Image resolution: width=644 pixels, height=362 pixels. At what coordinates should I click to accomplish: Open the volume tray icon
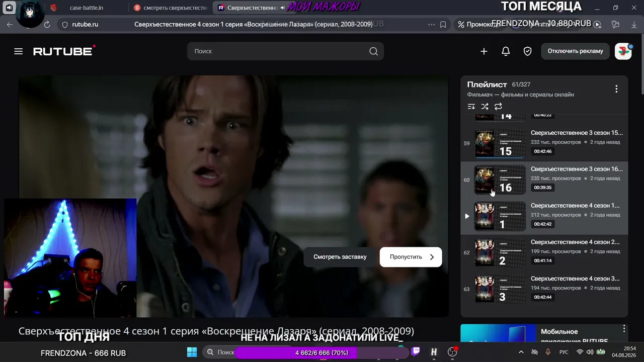click(590, 352)
